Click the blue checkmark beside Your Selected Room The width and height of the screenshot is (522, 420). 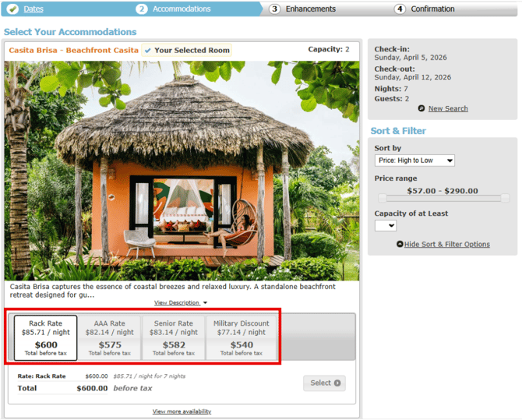click(148, 51)
